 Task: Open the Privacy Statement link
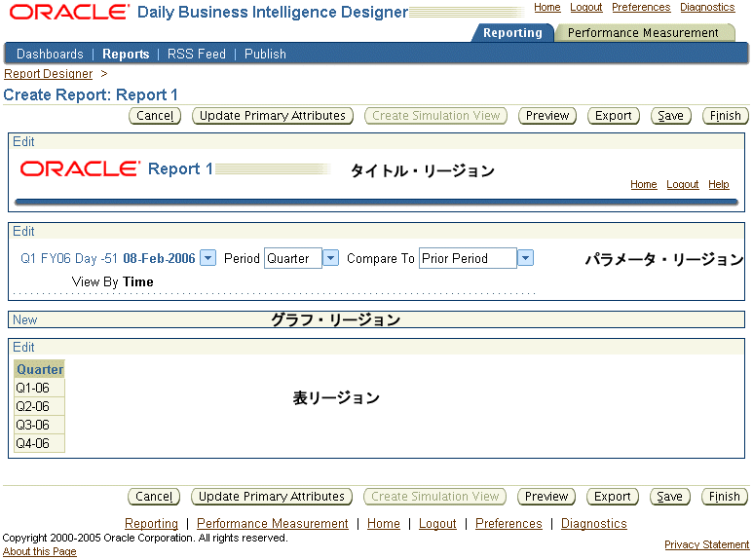coord(706,544)
